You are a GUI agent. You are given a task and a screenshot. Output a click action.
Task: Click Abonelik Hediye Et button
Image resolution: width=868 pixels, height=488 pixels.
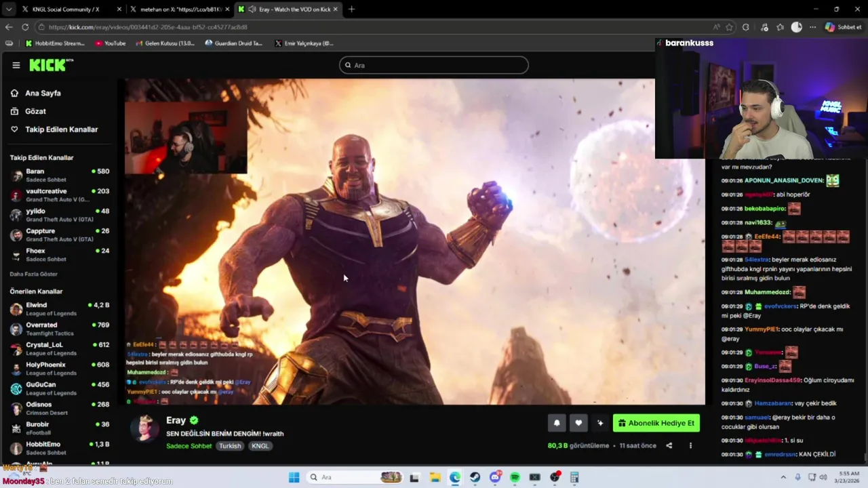click(x=656, y=423)
